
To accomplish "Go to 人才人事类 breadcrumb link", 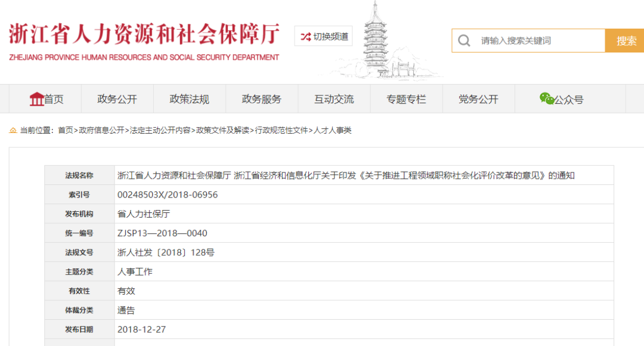I will tap(332, 130).
